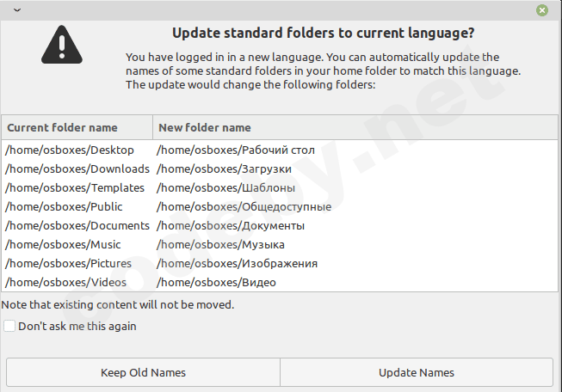
Task: Select the /home/osboxes/Templates row
Action: pos(75,188)
